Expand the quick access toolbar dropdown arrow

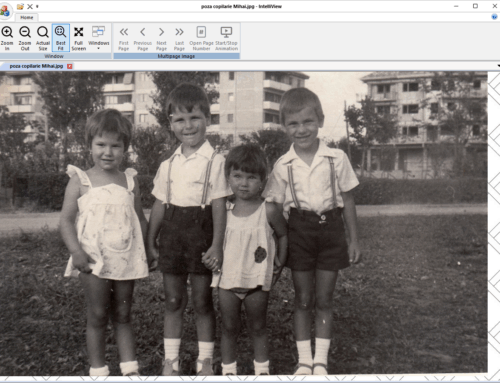pyautogui.click(x=37, y=6)
